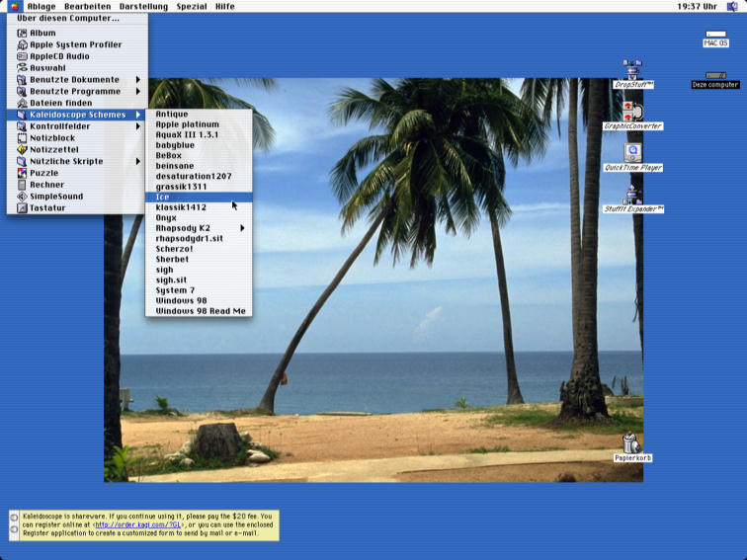Click the application switcher icon beside the clock
The image size is (747, 560).
coord(732,6)
